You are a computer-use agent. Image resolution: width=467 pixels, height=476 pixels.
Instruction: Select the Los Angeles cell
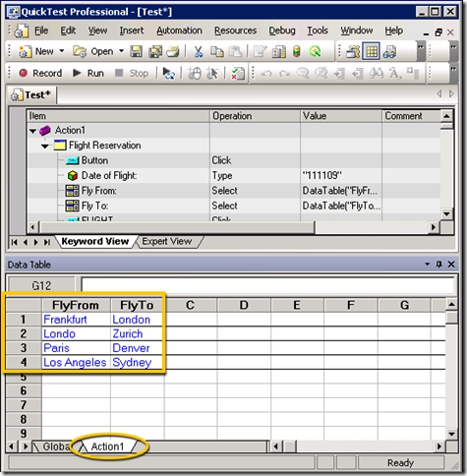point(76,362)
